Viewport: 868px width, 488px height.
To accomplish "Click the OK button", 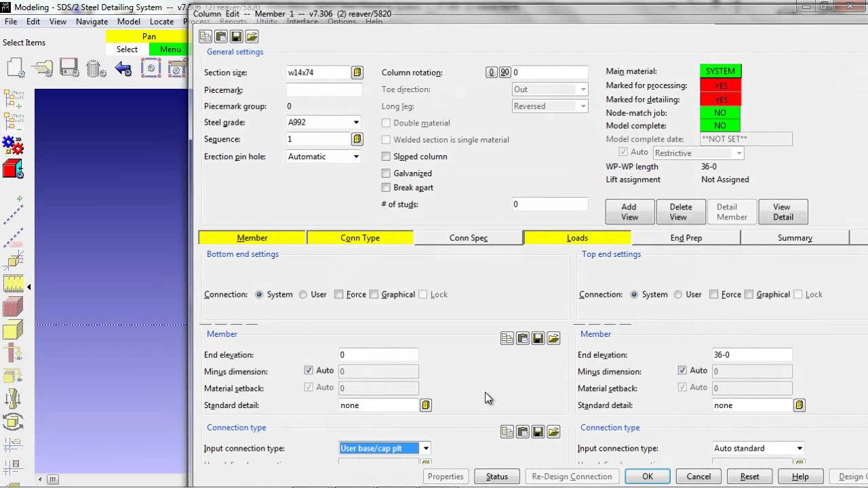I will (648, 476).
